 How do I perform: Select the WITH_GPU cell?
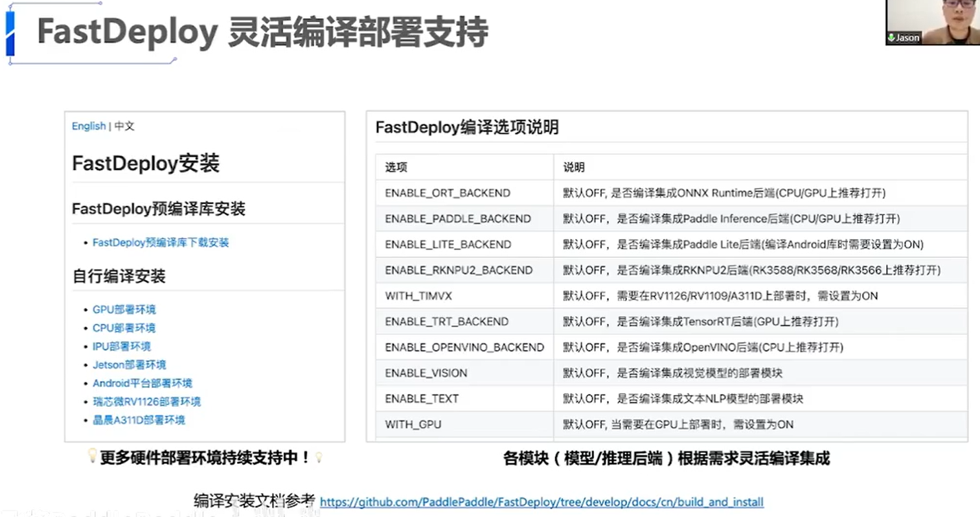[464, 424]
